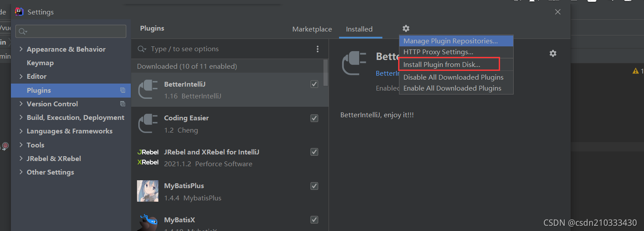644x231 pixels.
Task: Choose Install Plugin from Disk
Action: (x=456, y=64)
